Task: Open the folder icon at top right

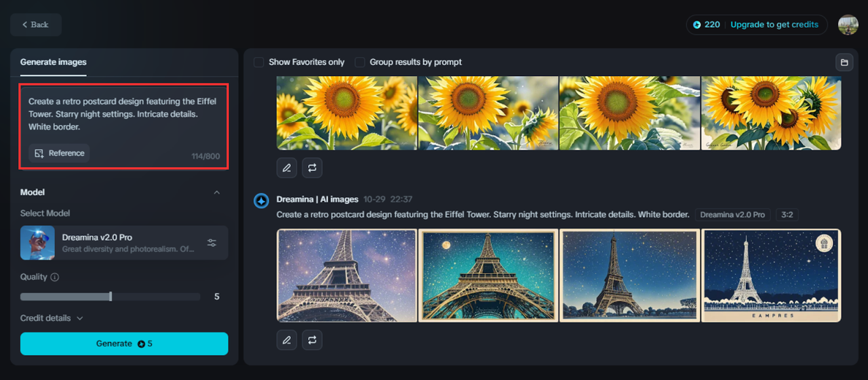Action: click(844, 62)
